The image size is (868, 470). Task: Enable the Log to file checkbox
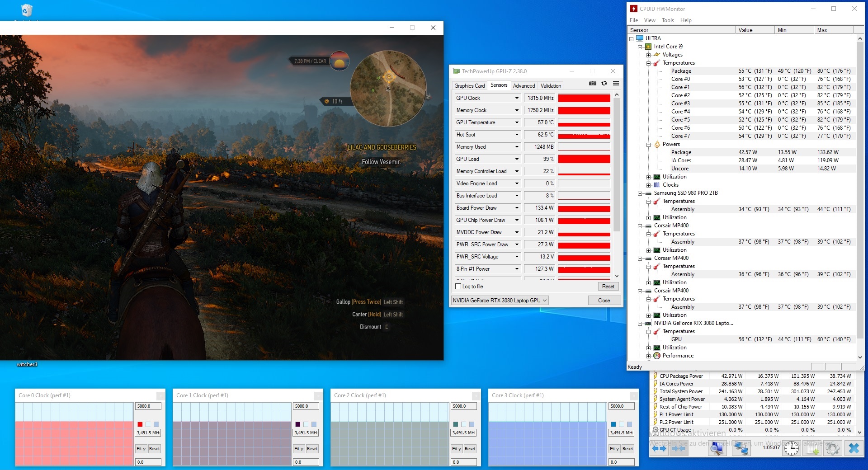458,287
